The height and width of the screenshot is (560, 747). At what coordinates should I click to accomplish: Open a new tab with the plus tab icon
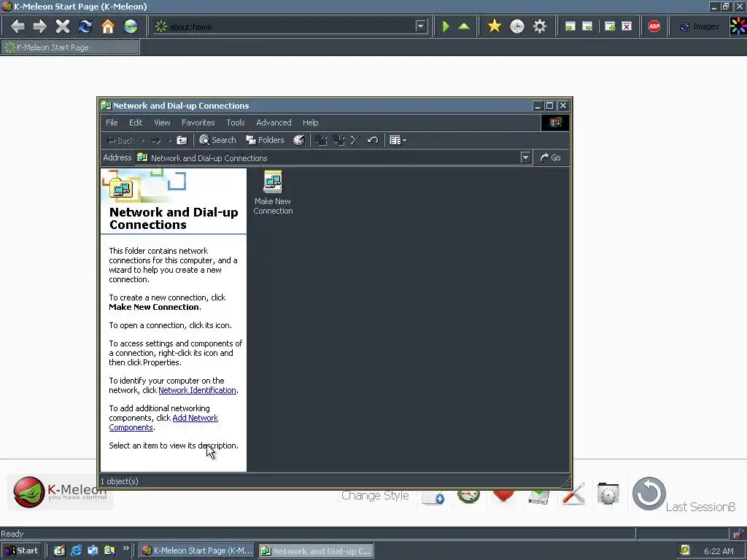point(610,26)
